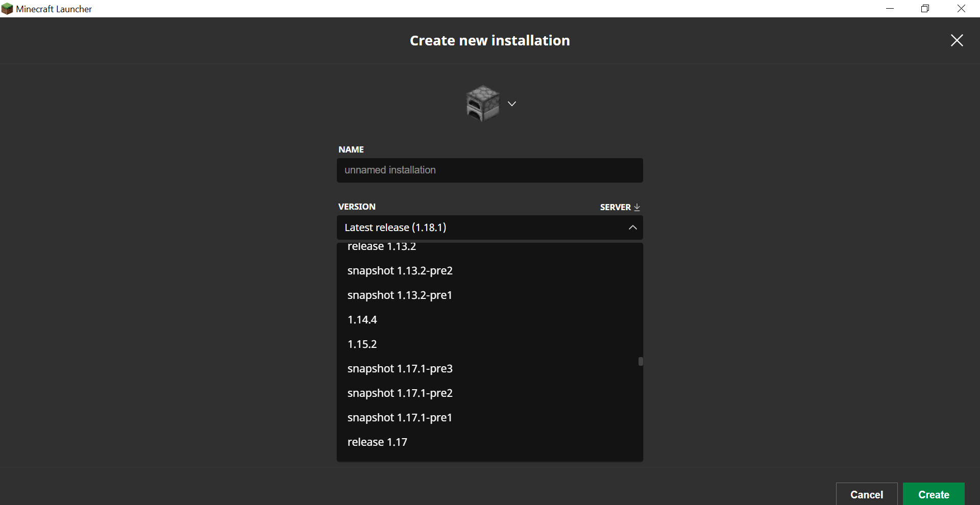The width and height of the screenshot is (980, 505).
Task: Select release 1.13.2 from list
Action: [382, 247]
